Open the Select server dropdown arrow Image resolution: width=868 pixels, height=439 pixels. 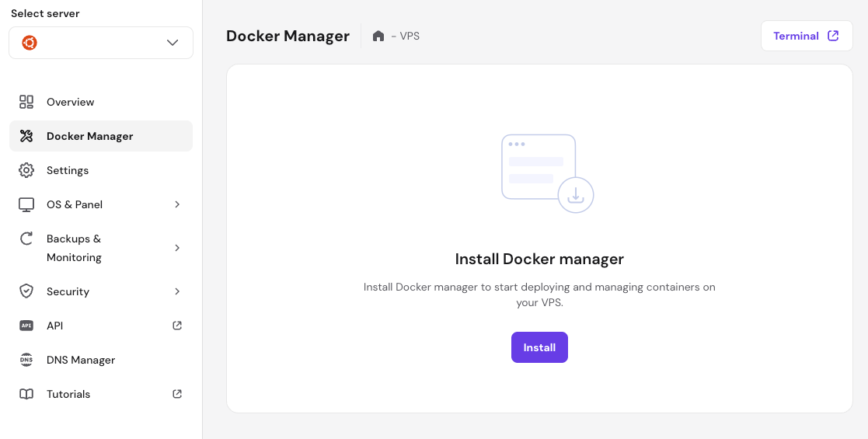[173, 43]
